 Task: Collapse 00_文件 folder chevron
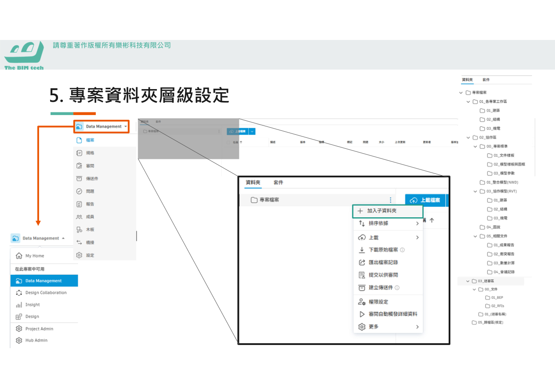pyautogui.click(x=475, y=289)
